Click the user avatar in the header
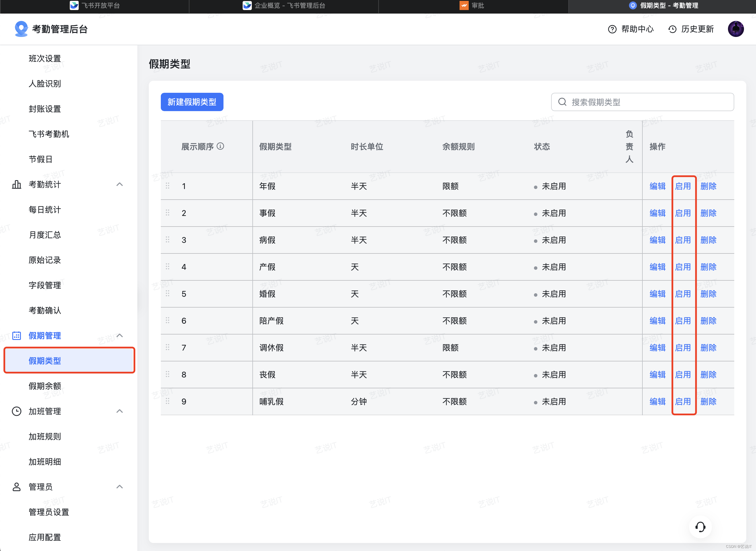 pyautogui.click(x=736, y=29)
